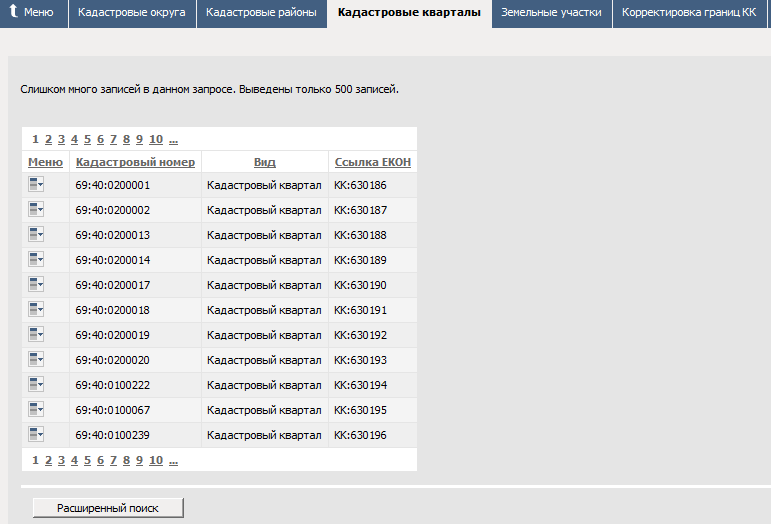Screen dimensions: 771x524
Task: Sort by Вид column header
Action: (x=265, y=162)
